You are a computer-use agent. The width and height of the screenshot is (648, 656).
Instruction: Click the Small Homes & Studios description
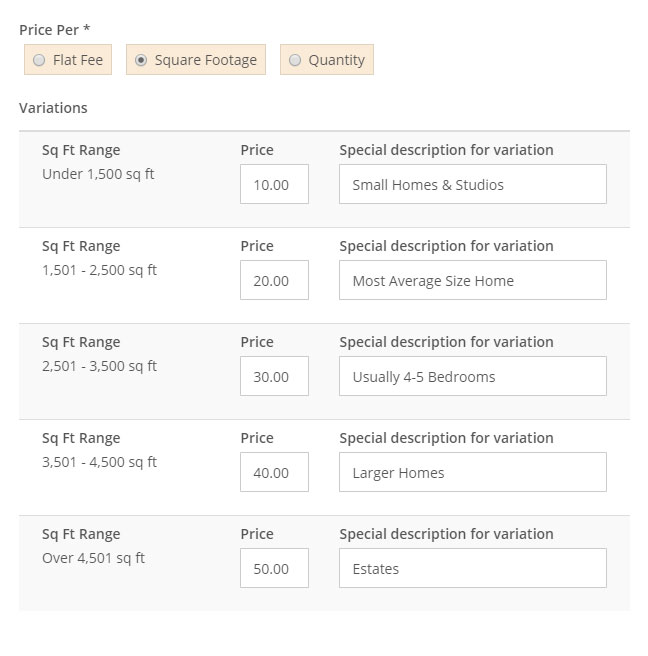coord(473,184)
